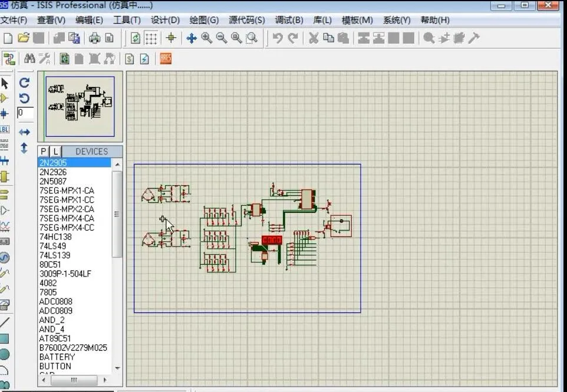Click the devices list vertical scrollbar thumb

point(117,214)
